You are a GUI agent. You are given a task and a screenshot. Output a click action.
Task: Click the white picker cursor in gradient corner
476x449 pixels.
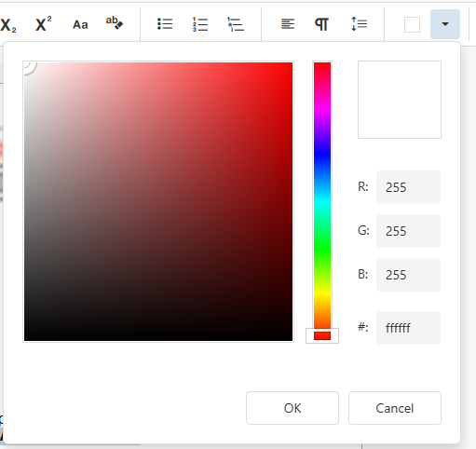30,68
